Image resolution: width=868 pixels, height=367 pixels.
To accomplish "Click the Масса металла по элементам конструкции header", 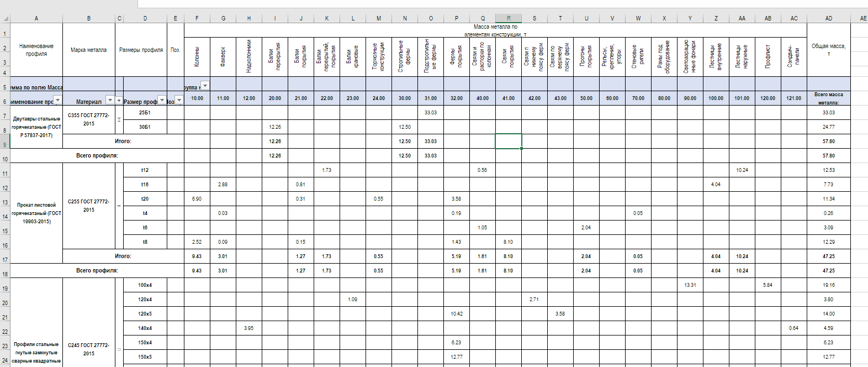I will point(495,30).
